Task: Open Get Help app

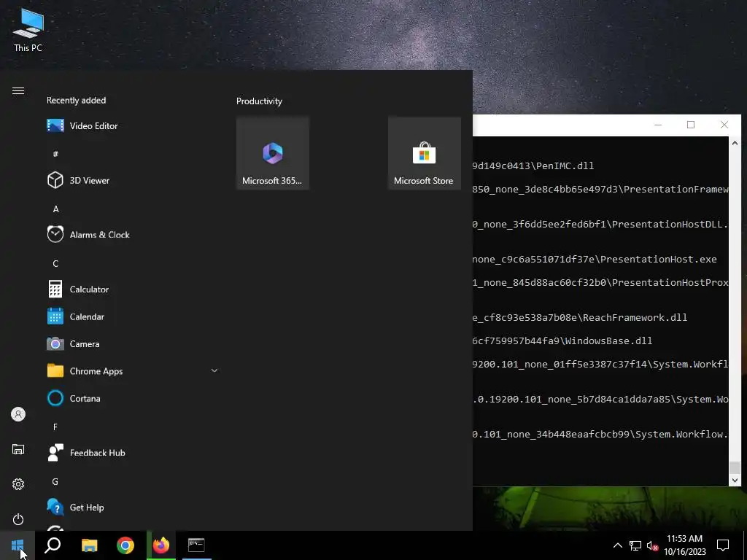Action: tap(131, 507)
